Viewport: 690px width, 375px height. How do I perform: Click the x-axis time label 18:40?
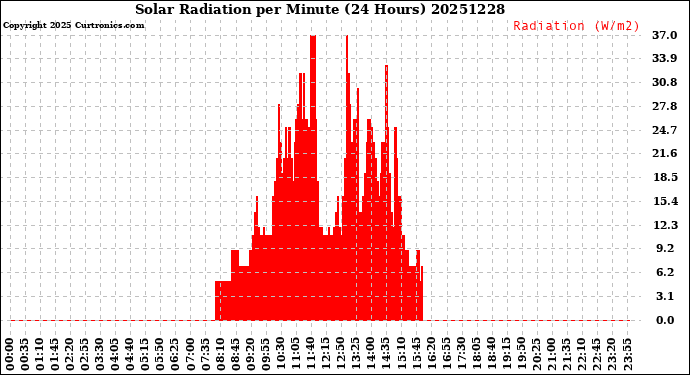(492, 355)
